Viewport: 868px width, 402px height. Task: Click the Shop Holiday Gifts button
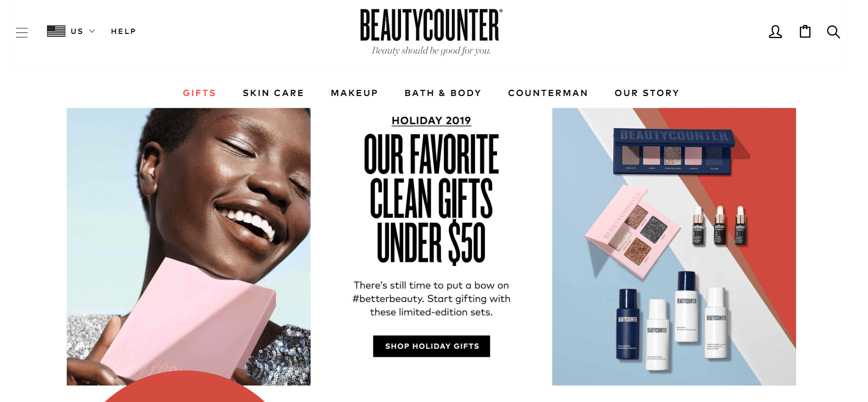coord(432,346)
